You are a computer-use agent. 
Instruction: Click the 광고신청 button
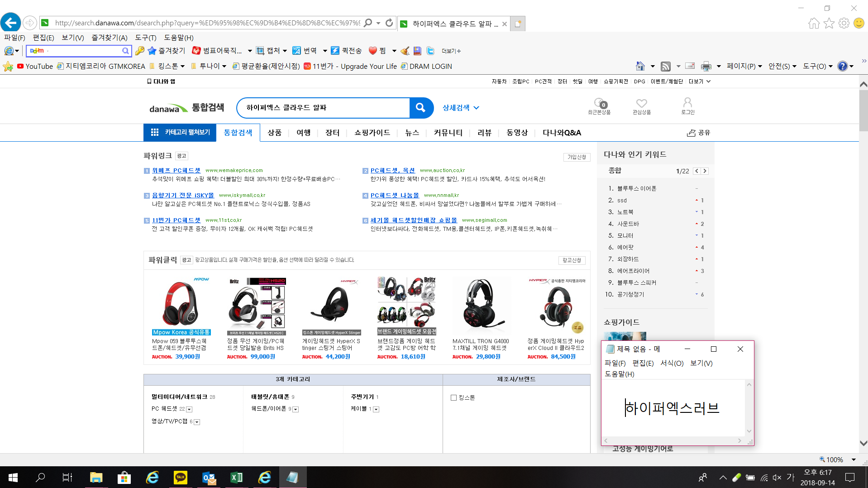[x=572, y=260]
